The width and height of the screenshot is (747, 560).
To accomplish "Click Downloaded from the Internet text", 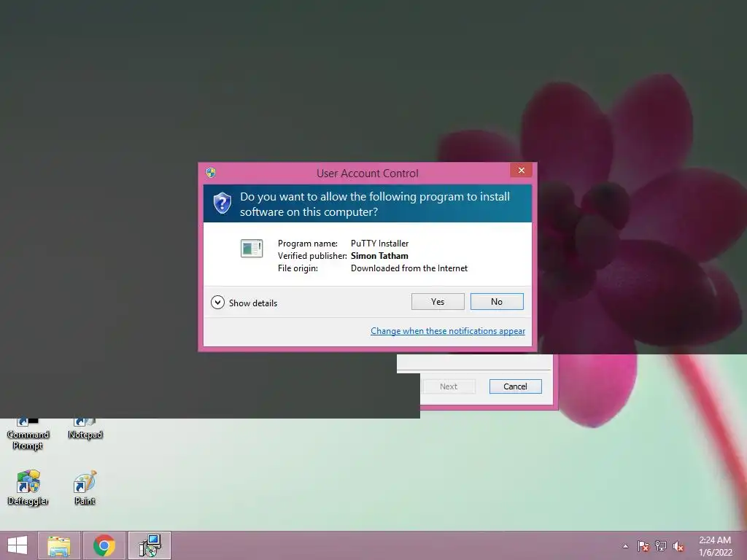I will (x=409, y=268).
